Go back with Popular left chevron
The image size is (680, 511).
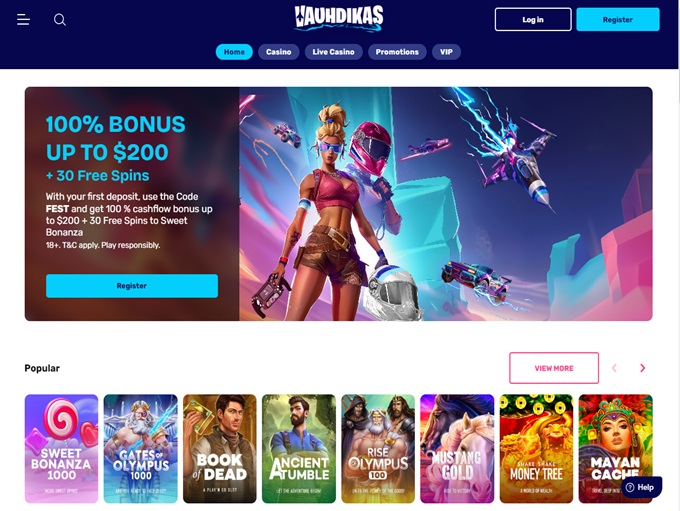(x=614, y=368)
